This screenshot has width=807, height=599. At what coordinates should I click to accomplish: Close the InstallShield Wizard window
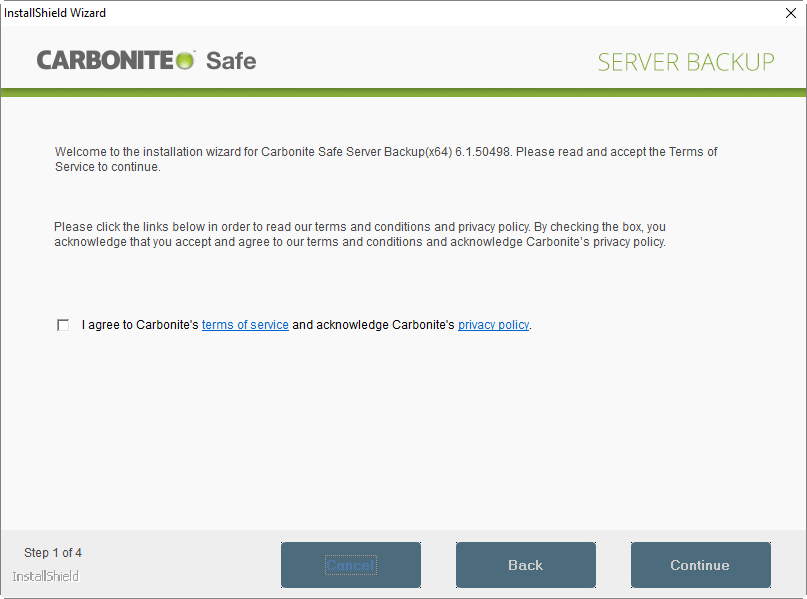point(789,13)
